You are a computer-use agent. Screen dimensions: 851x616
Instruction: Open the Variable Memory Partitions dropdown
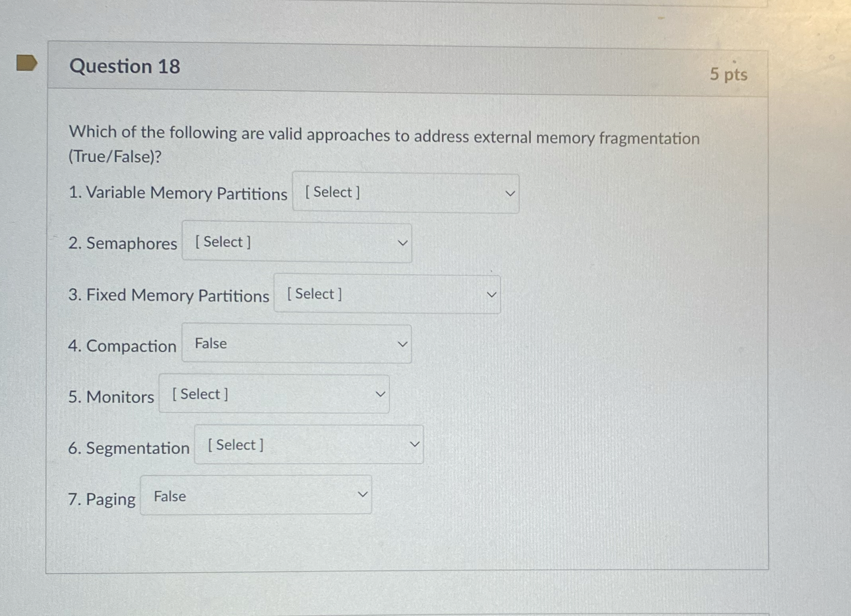click(405, 193)
